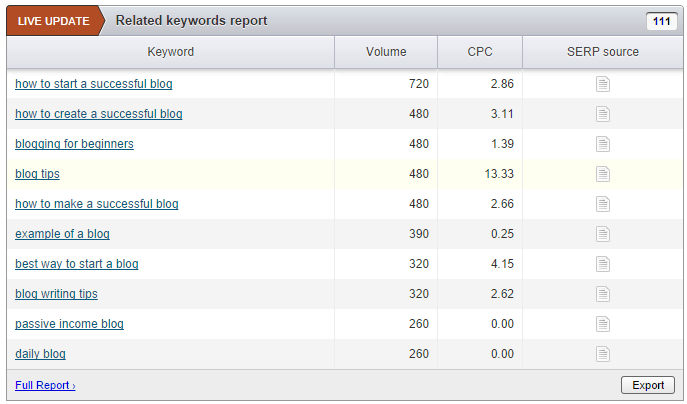Select CPC value 2.66
This screenshot has width=687, height=404.
click(x=502, y=204)
